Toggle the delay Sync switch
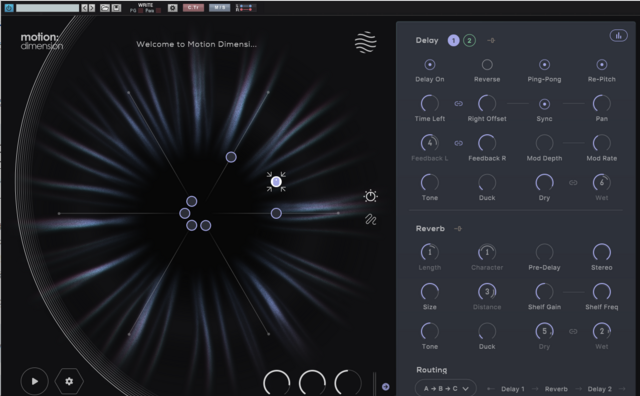 (544, 104)
